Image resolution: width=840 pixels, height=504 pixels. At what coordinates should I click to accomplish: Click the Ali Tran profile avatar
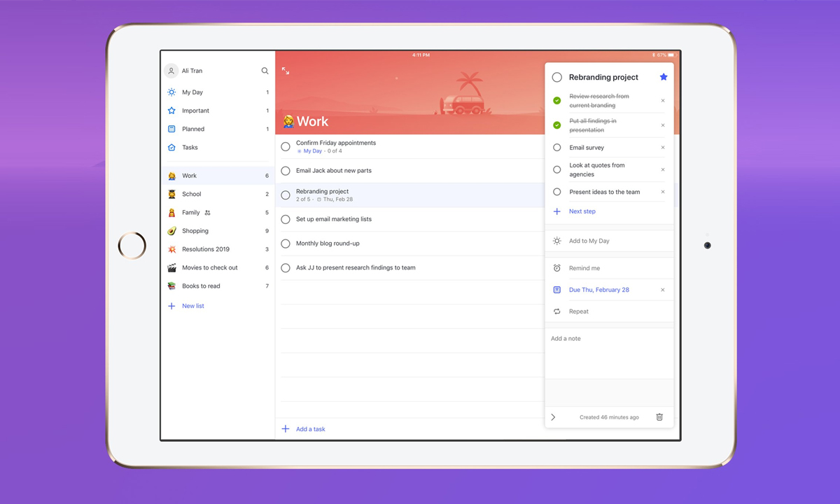(x=171, y=71)
